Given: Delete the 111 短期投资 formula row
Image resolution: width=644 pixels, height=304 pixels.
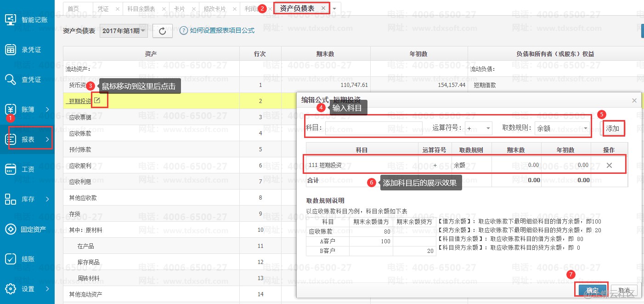Looking at the screenshot, I should (609, 165).
